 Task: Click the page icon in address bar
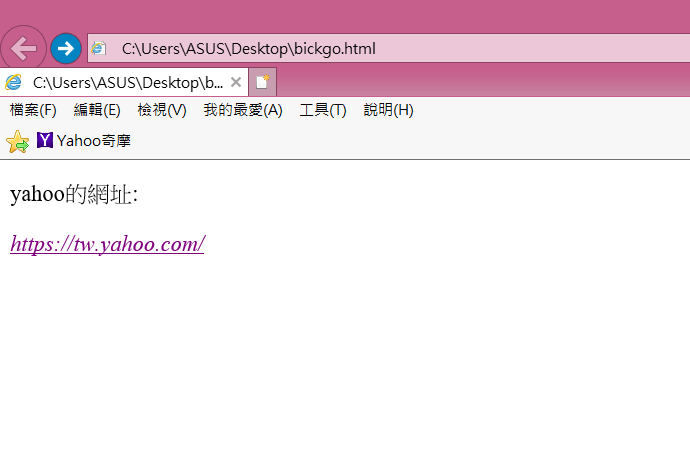[x=99, y=48]
